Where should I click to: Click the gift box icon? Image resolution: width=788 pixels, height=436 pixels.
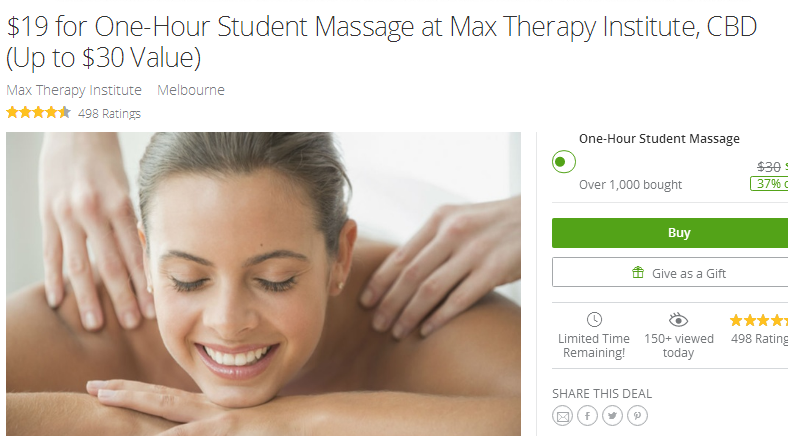pyautogui.click(x=638, y=272)
